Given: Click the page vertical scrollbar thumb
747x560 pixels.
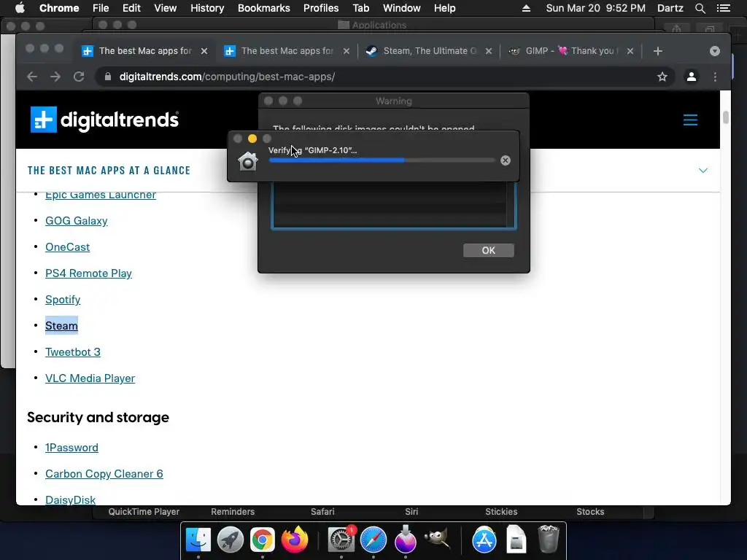Looking at the screenshot, I should point(726,117).
